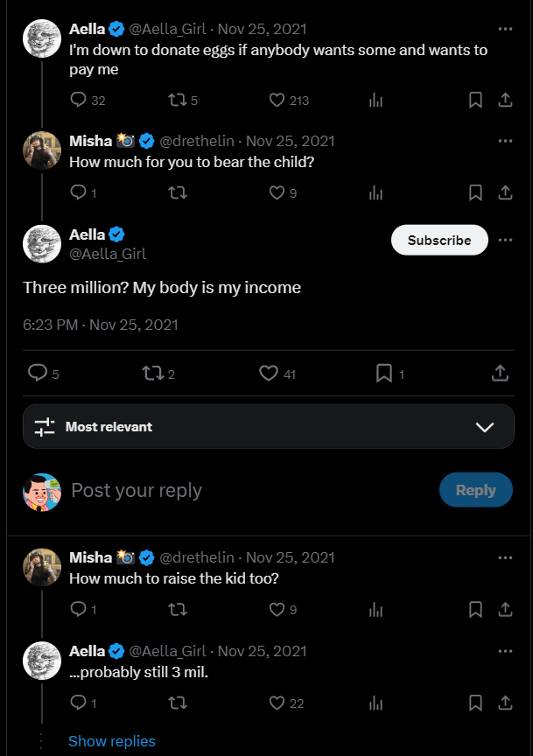View analytics on the egg donation tweet
This screenshot has height=756, width=533.
tap(376, 100)
